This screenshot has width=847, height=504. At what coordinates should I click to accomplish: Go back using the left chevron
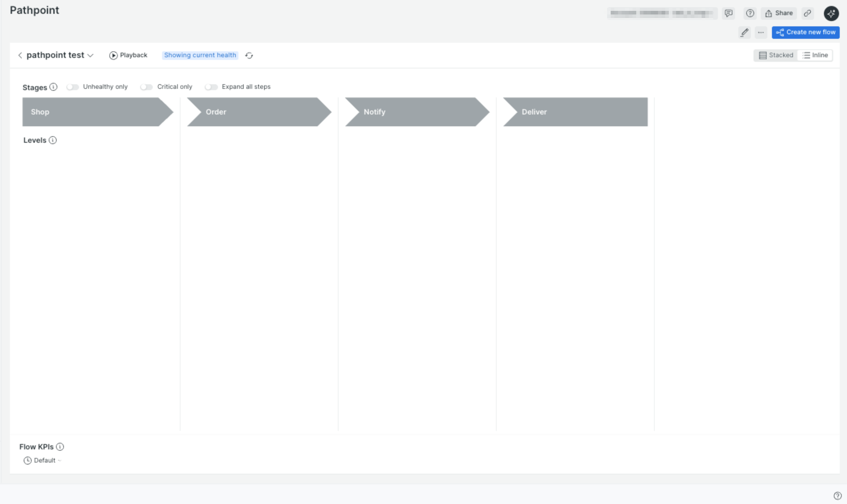click(x=20, y=55)
